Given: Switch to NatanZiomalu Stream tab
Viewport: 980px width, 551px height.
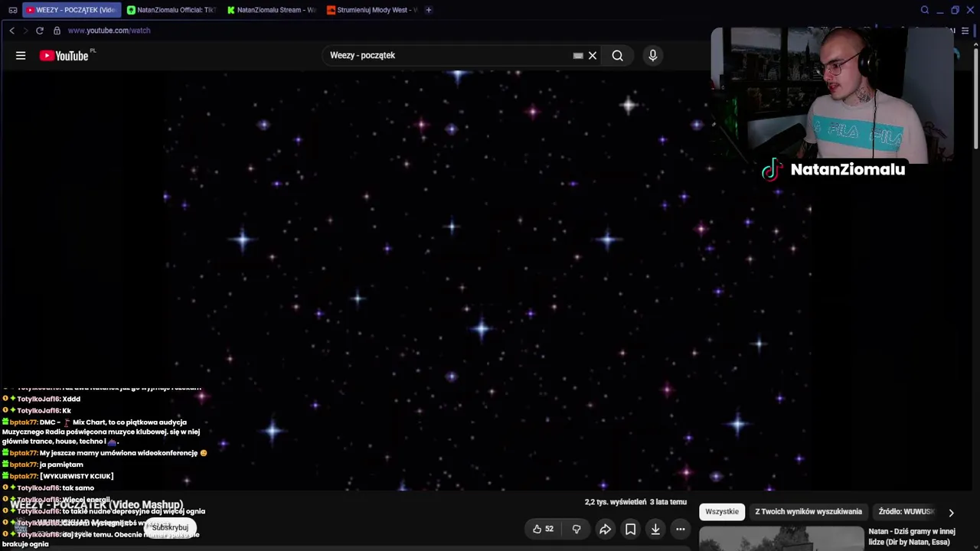Looking at the screenshot, I should point(272,10).
